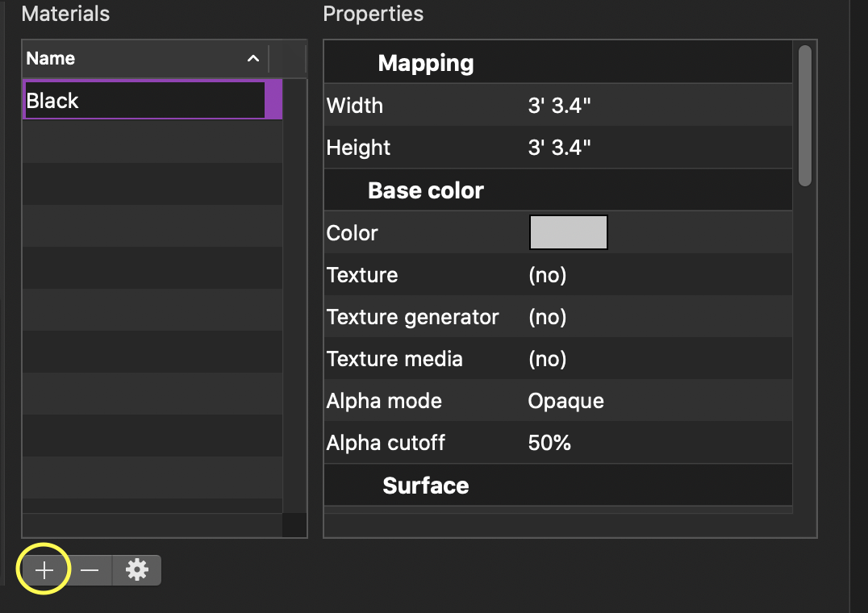Toggle Name column sort arrow

coord(253,59)
